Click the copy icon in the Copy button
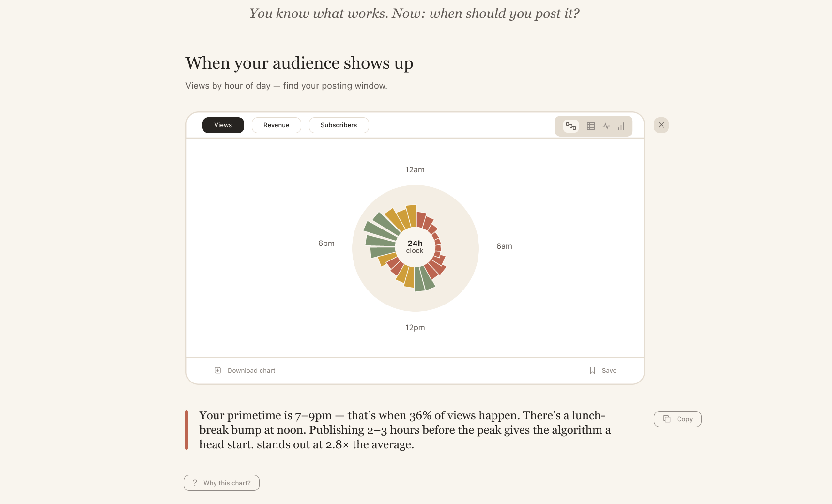 pyautogui.click(x=667, y=419)
